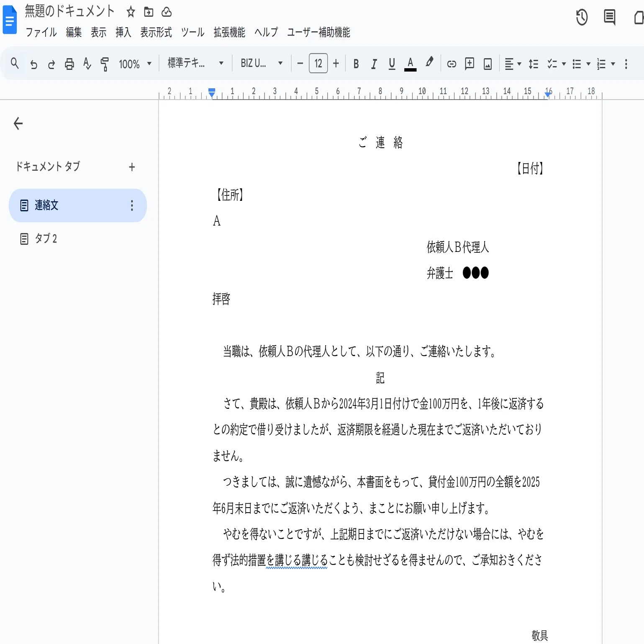Click the 【住所】 placeholder text
Screen dimensions: 644x644
pos(230,195)
